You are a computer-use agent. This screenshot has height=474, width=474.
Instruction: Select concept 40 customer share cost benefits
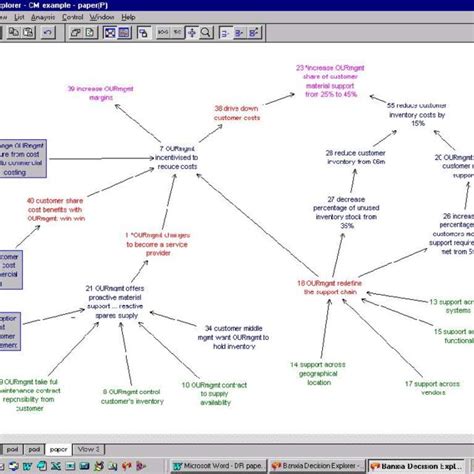click(55, 209)
